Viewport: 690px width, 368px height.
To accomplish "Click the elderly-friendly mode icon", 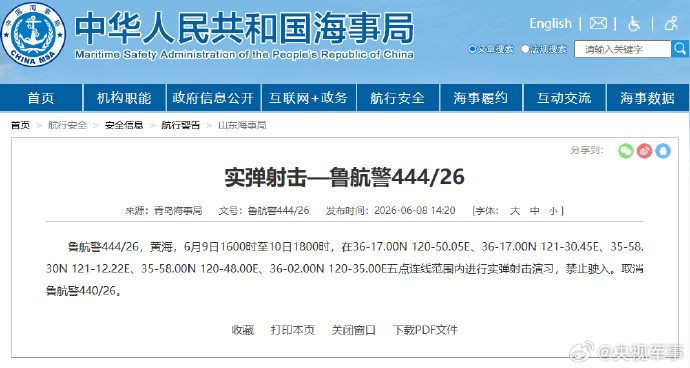I will click(x=671, y=23).
